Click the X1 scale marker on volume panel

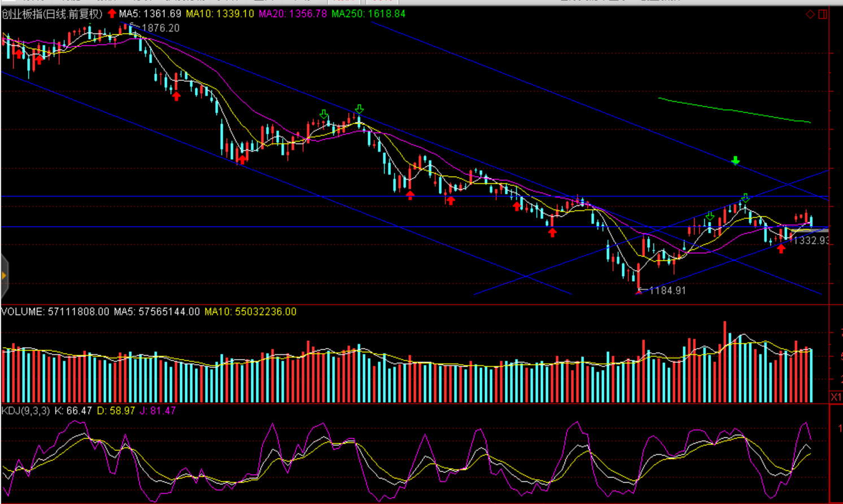(836, 397)
